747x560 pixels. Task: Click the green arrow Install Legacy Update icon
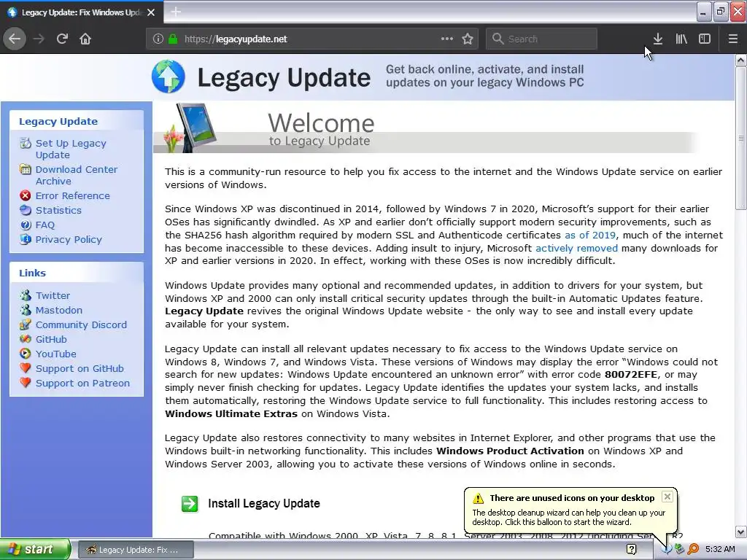[190, 504]
